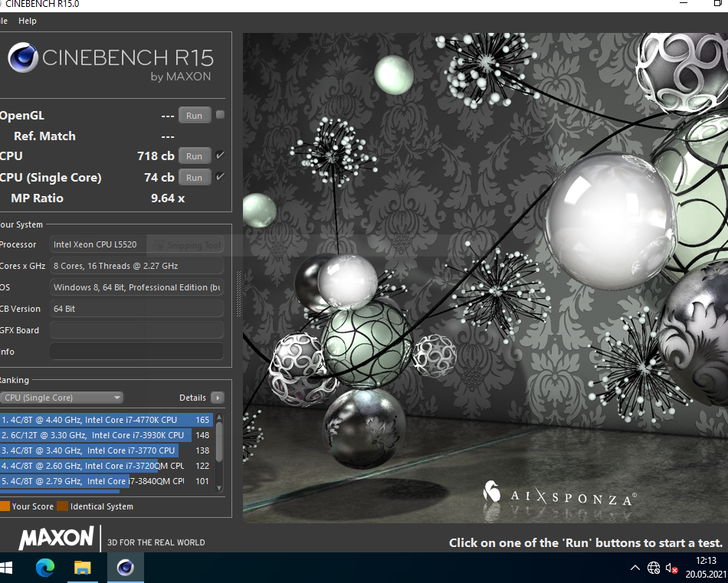This screenshot has width=728, height=583.
Task: Click the empty GFX Board field
Action: click(x=137, y=330)
